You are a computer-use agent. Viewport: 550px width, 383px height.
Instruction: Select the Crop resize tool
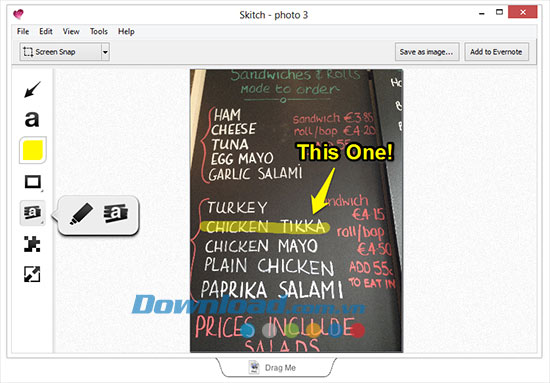(x=32, y=274)
